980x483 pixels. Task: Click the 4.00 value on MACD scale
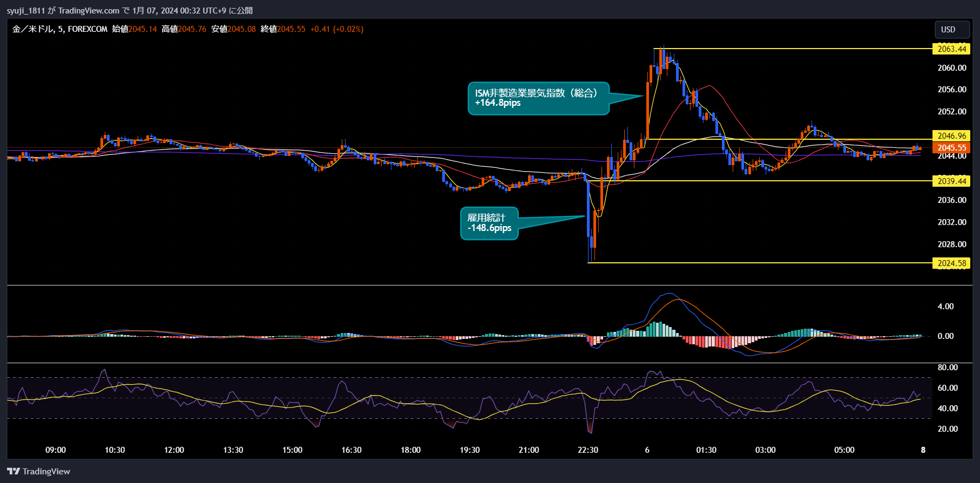tap(945, 307)
